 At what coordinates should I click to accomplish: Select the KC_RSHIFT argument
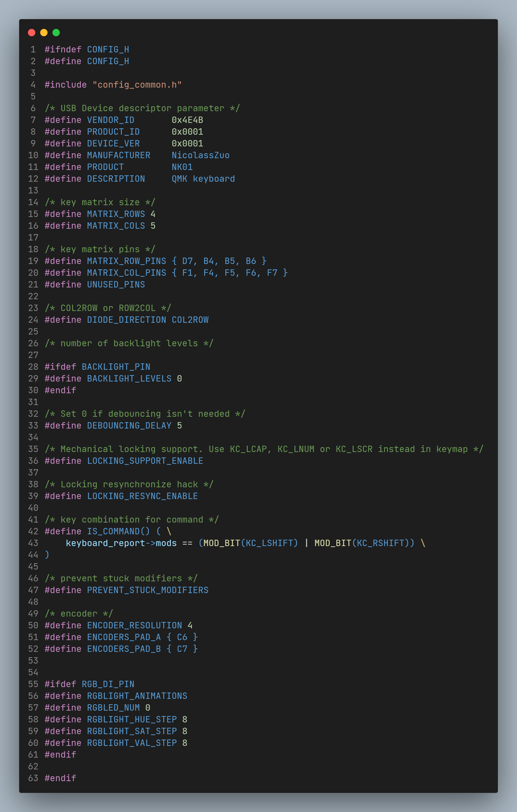coord(380,543)
